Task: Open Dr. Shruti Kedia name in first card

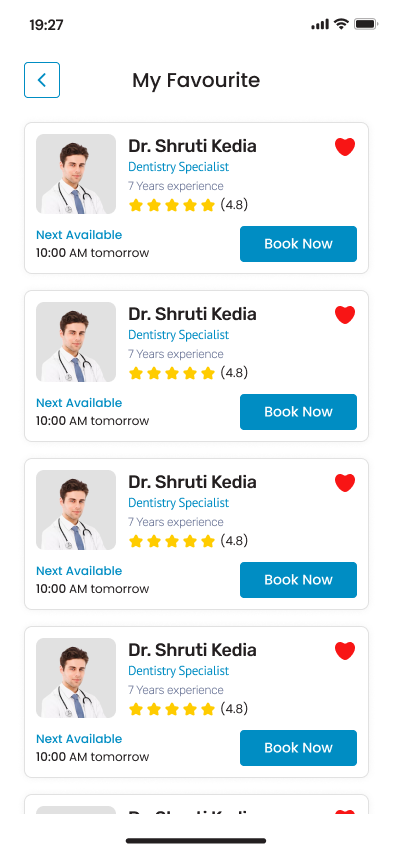Action: [x=192, y=146]
